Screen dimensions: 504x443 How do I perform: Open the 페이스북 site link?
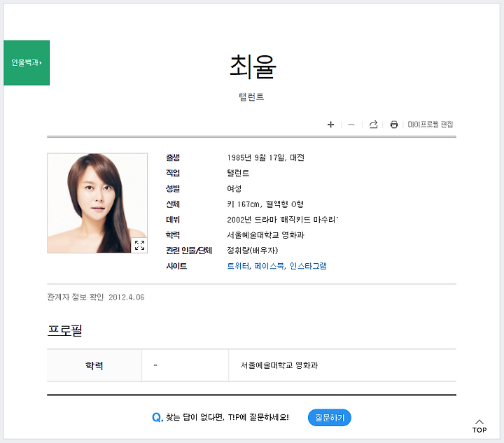269,266
